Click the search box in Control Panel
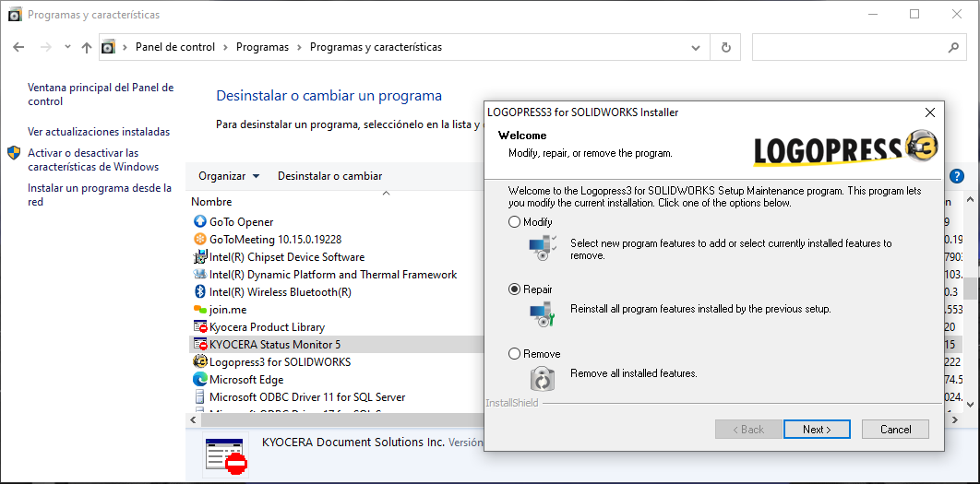The width and height of the screenshot is (980, 484). (847, 47)
